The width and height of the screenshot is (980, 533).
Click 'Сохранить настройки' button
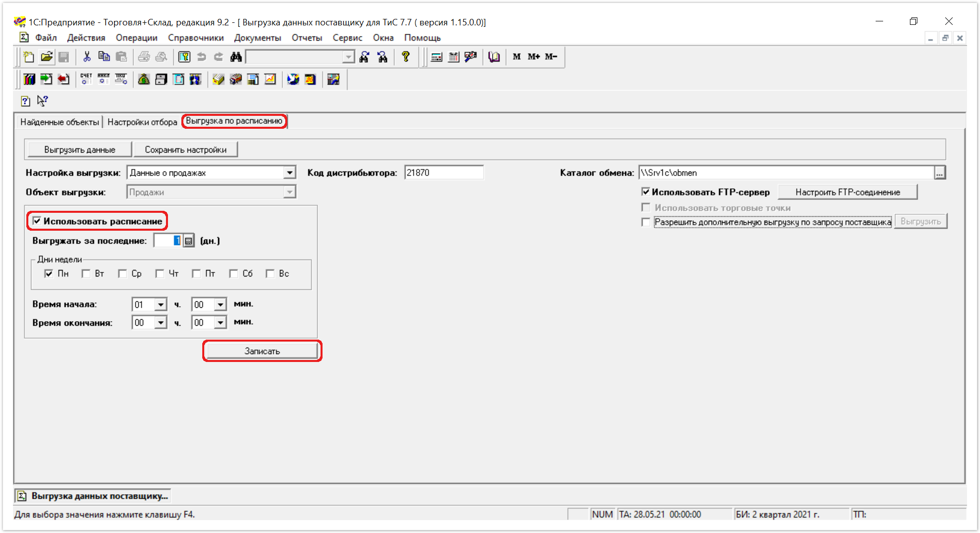pos(185,150)
